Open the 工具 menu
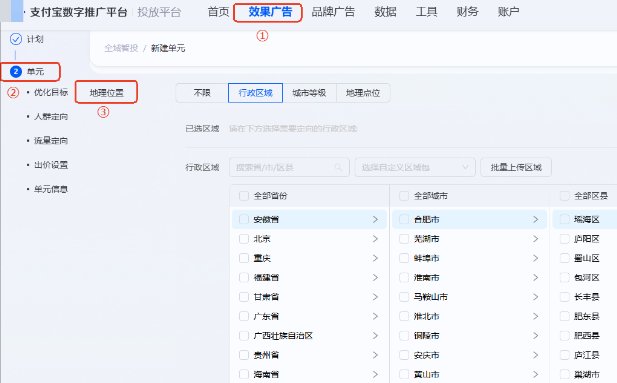Screen dimensions: 617x383 click(x=427, y=12)
